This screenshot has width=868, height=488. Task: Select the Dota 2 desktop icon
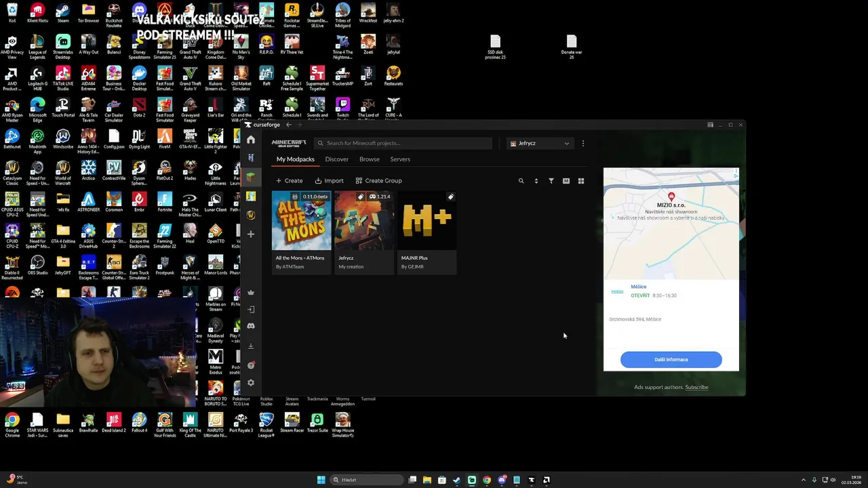(139, 108)
